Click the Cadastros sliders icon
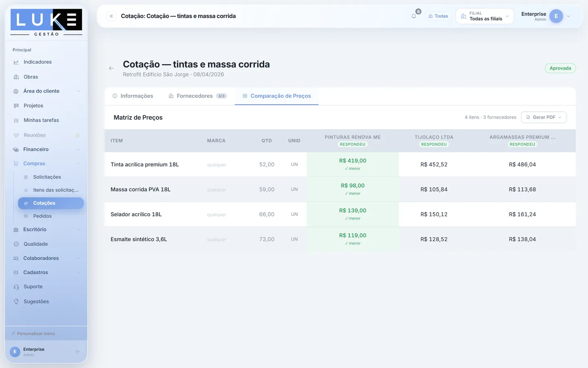 [x=16, y=272]
